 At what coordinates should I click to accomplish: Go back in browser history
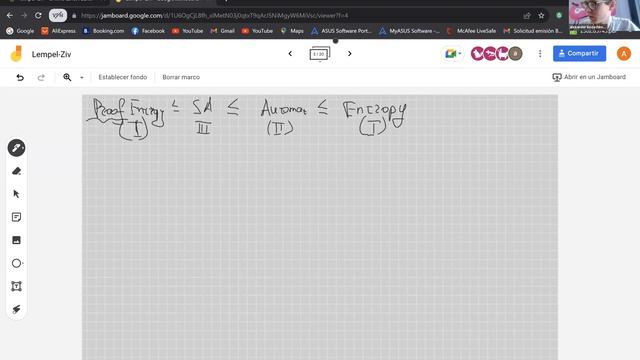10,16
